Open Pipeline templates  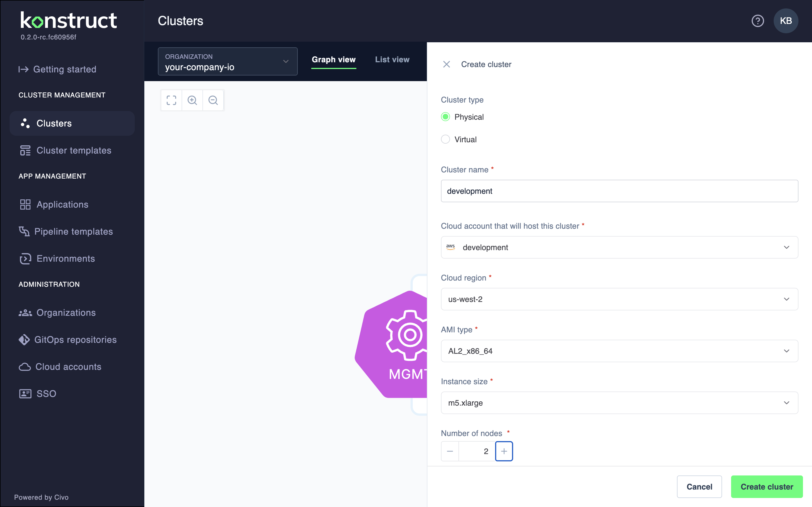[74, 231]
